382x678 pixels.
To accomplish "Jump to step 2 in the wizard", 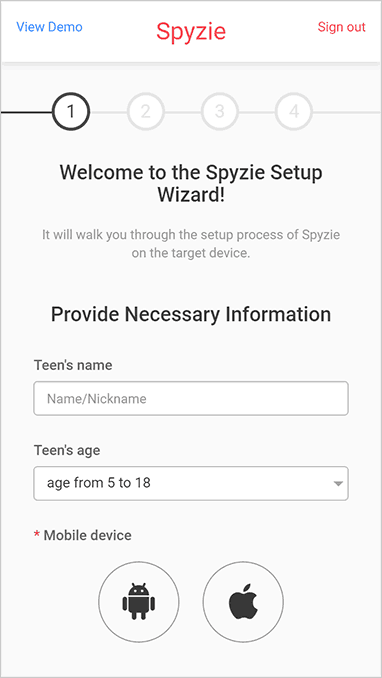I will pyautogui.click(x=146, y=112).
